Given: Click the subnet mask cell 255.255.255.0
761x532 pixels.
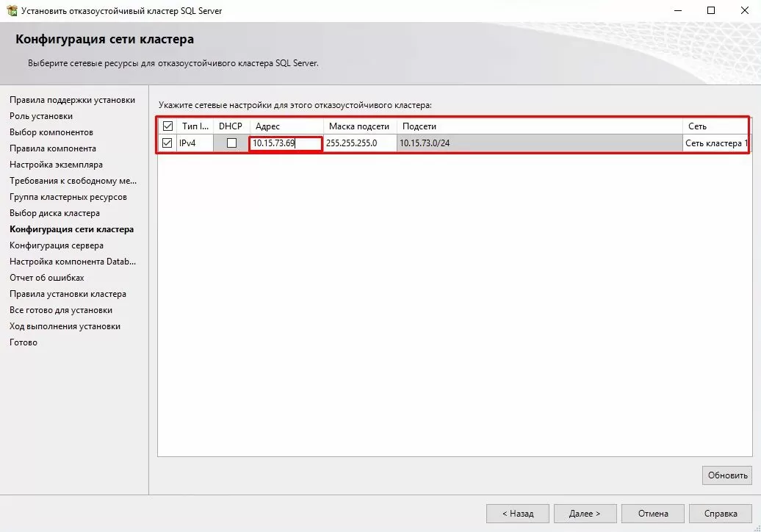Looking at the screenshot, I should pyautogui.click(x=360, y=143).
